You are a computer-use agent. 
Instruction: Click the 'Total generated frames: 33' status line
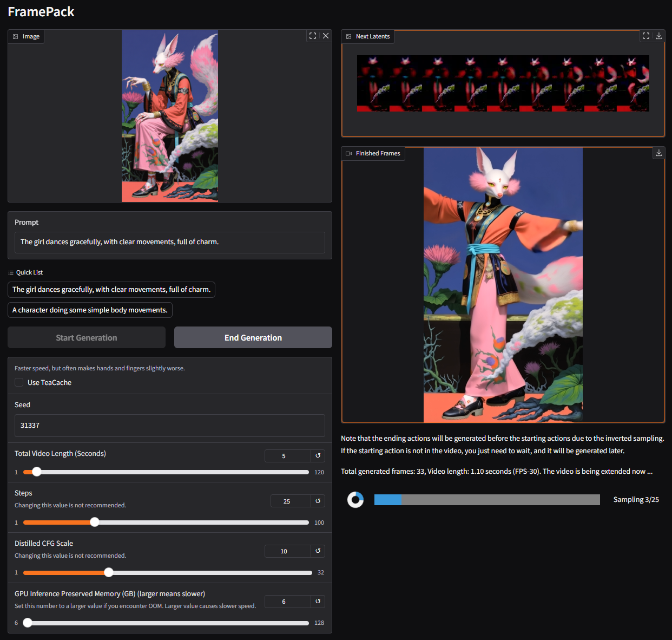(497, 472)
